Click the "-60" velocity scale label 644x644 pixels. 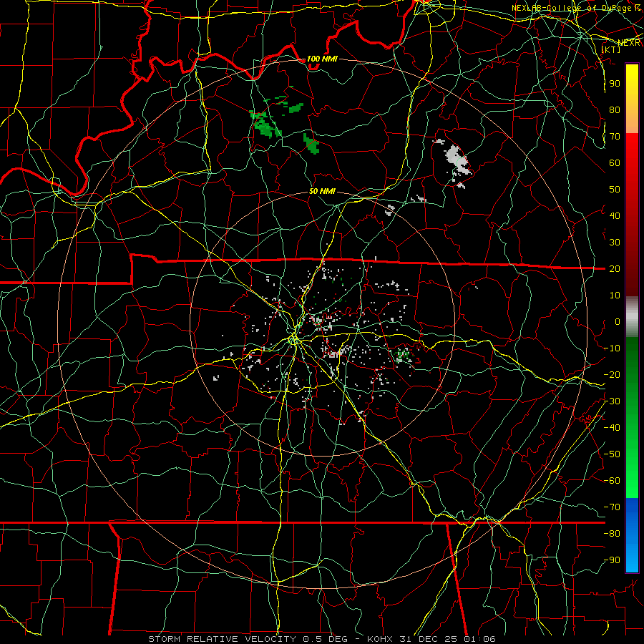613,481
